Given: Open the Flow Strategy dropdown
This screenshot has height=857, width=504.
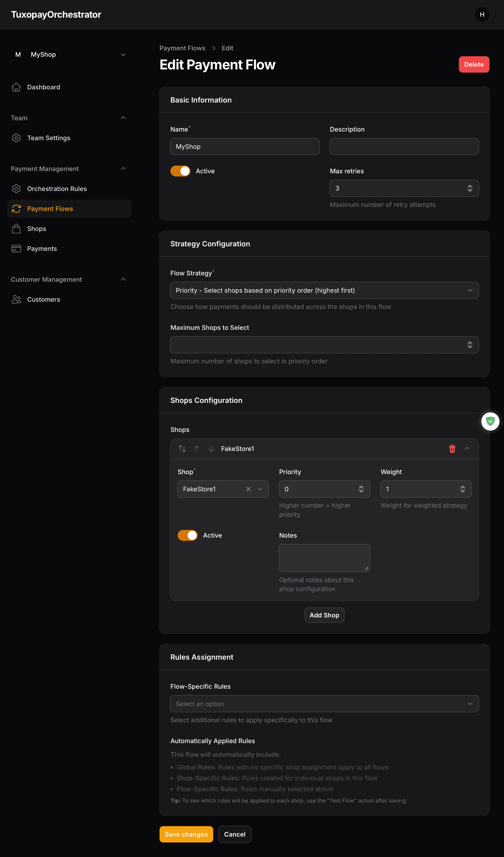Looking at the screenshot, I should click(324, 290).
